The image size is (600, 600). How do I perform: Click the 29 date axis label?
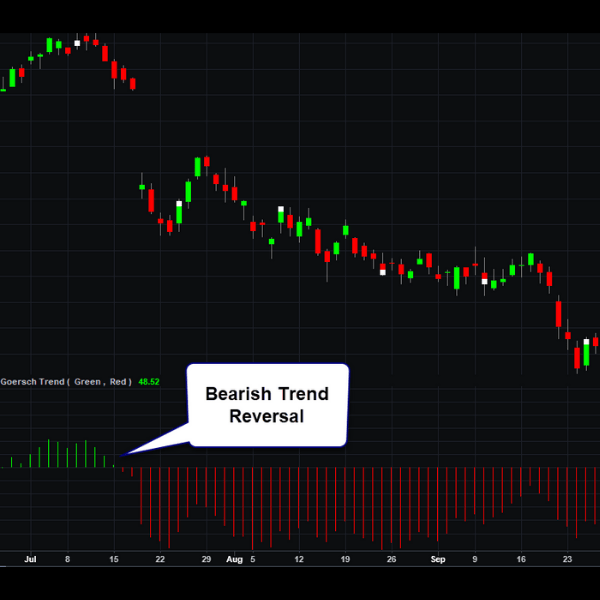coord(206,559)
